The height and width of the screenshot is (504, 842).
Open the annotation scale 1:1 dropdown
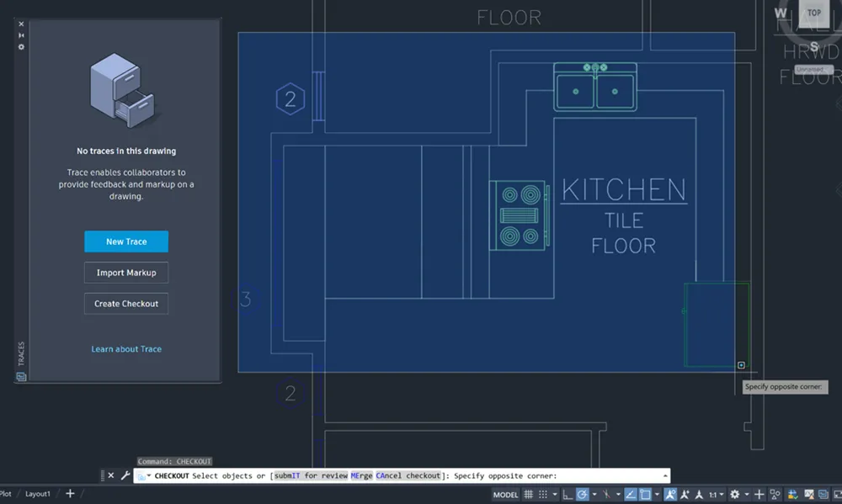tap(715, 495)
